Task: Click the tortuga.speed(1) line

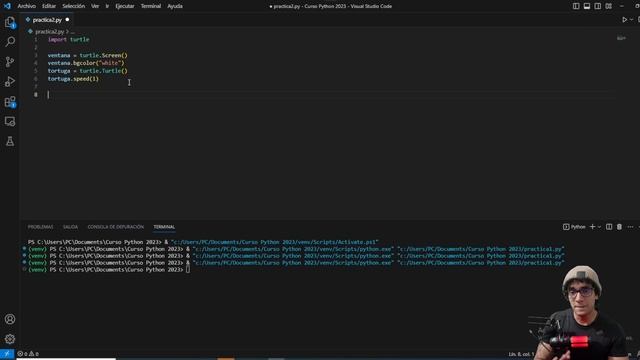Action: point(73,79)
